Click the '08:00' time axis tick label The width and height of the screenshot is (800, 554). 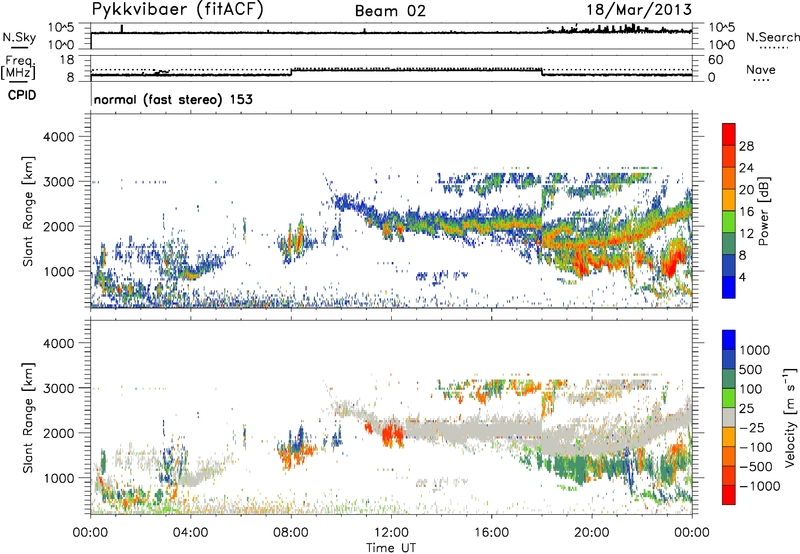point(290,533)
